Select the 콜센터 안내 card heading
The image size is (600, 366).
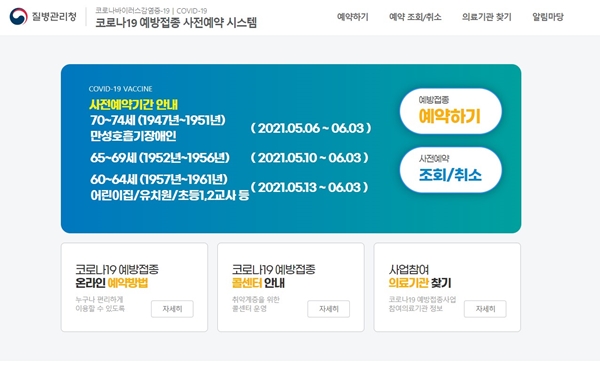point(273,276)
